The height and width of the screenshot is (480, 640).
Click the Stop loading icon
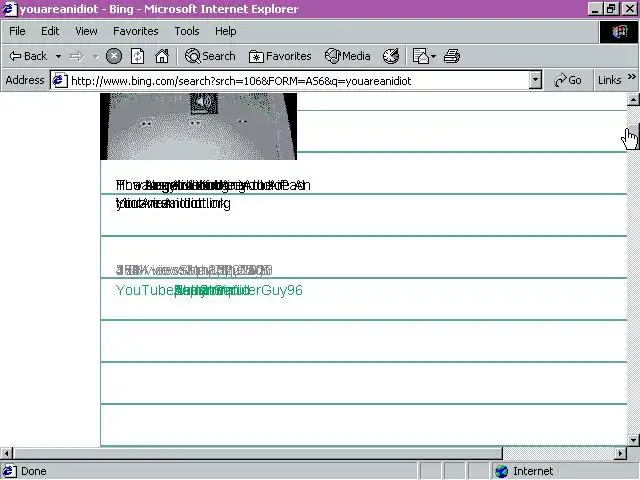(x=114, y=56)
